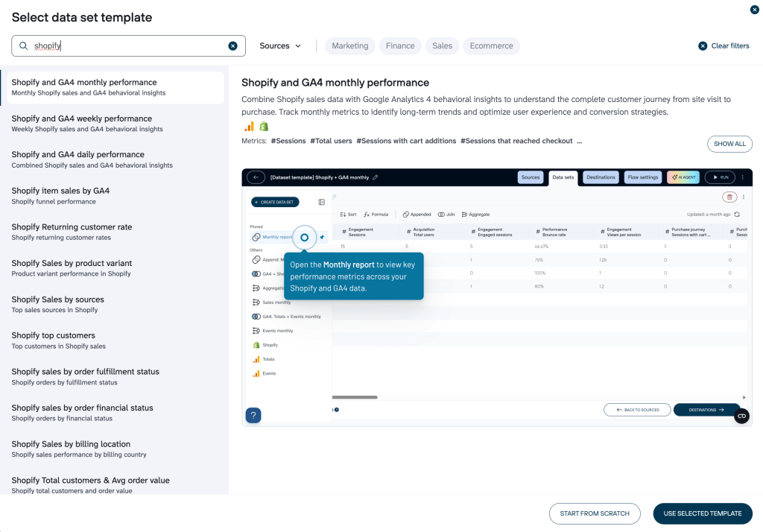Click Start From Scratch
The image size is (763, 532).
[x=594, y=513]
